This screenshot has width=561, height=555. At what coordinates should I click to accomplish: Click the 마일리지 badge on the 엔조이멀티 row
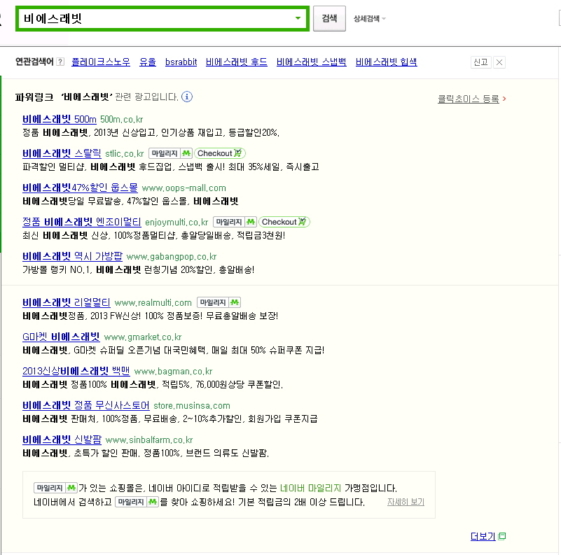click(x=235, y=222)
